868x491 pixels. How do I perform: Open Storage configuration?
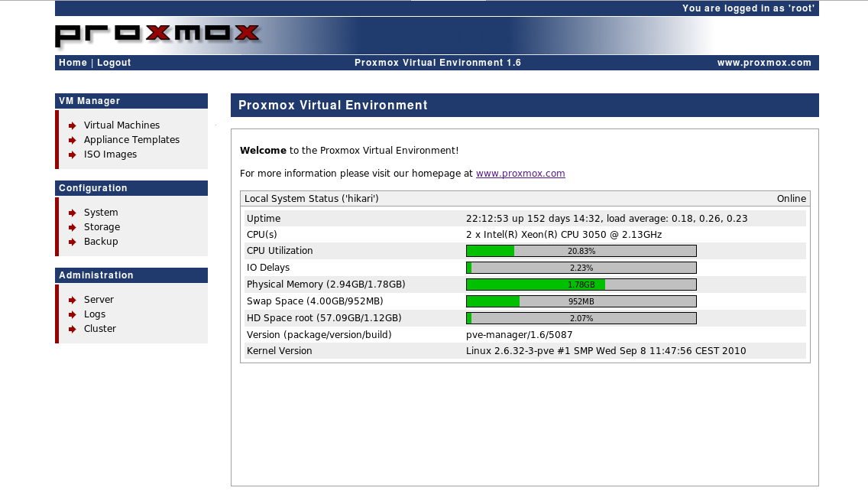(x=102, y=226)
